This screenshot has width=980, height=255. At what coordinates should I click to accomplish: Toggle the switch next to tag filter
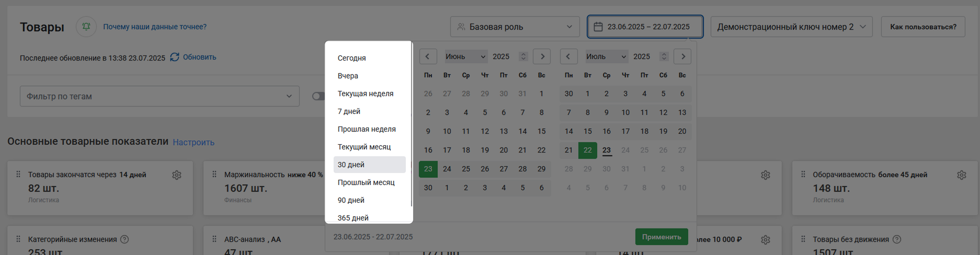point(318,96)
